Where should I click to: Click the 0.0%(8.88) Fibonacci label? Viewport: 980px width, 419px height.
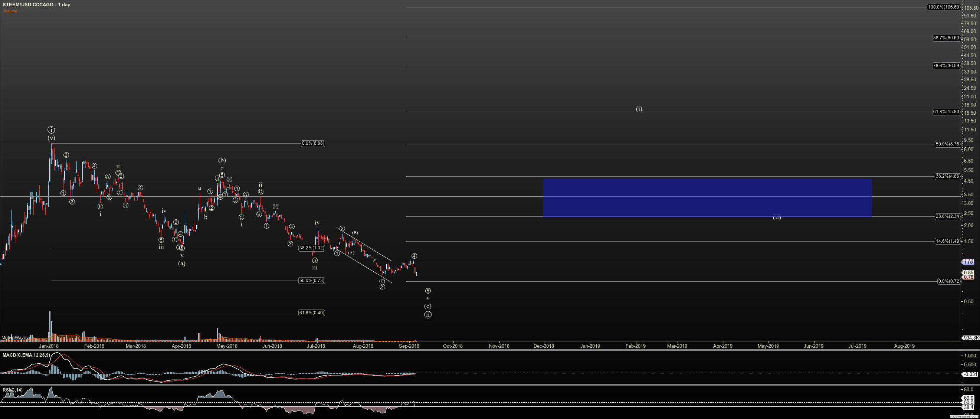(313, 144)
